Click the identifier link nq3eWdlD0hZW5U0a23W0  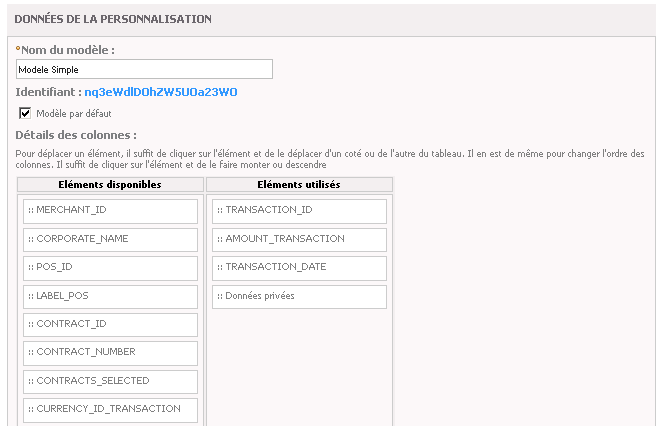[x=161, y=92]
